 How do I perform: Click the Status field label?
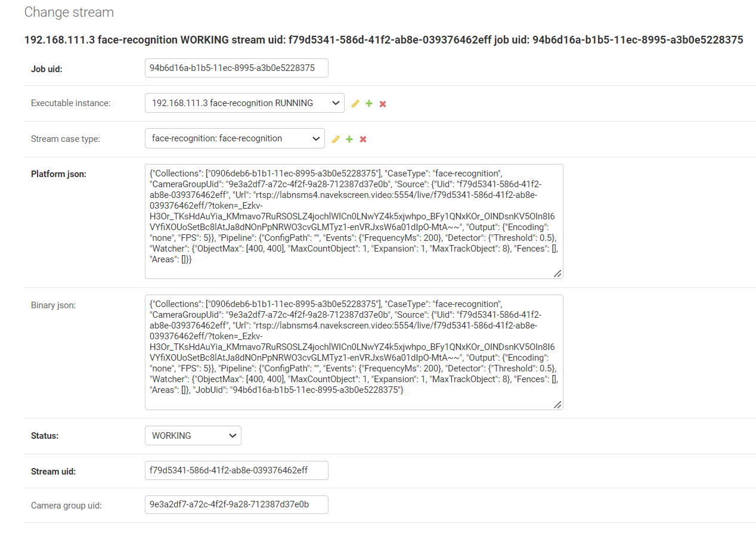point(45,436)
